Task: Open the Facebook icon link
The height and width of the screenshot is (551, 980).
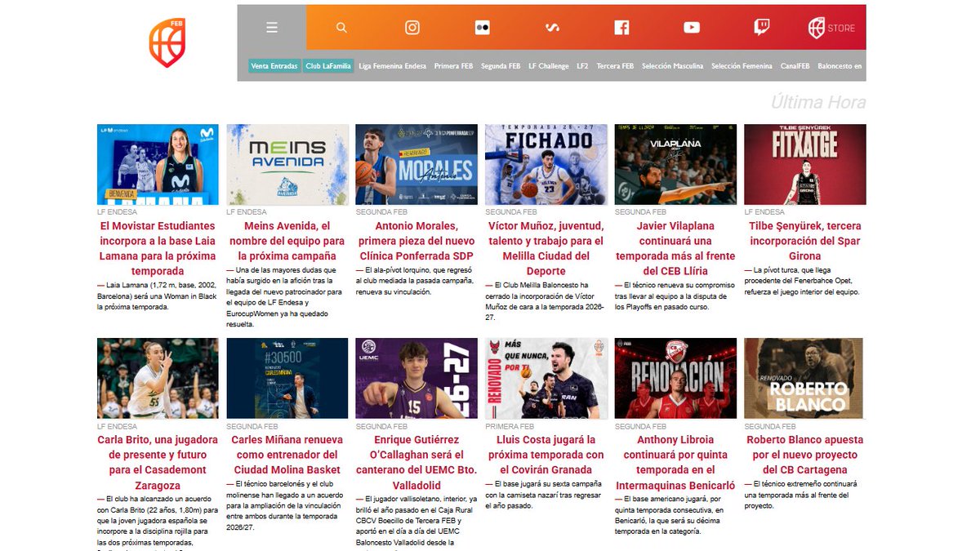Action: 621,28
